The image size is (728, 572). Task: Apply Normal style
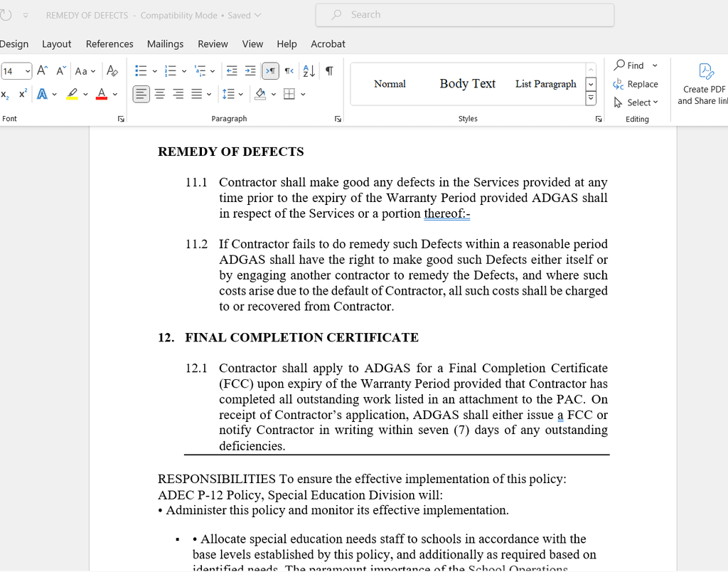(x=390, y=84)
